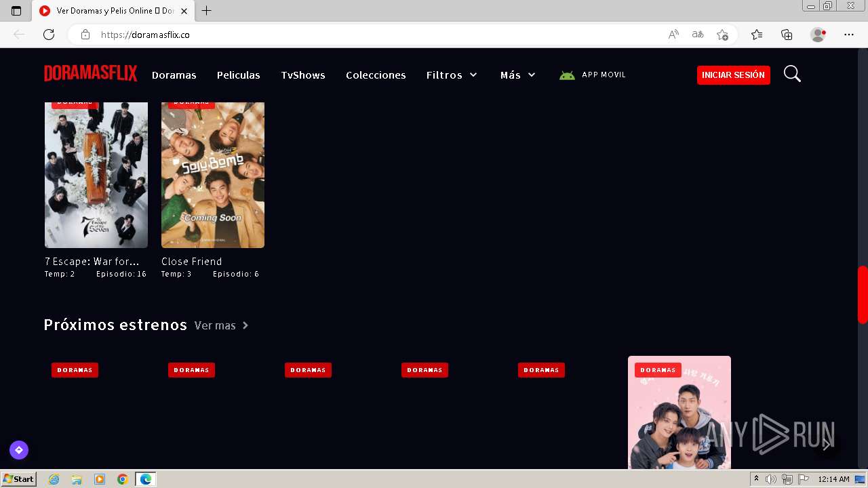Open the tab actions menu icon
Viewport: 868px width, 488px height.
[x=16, y=11]
